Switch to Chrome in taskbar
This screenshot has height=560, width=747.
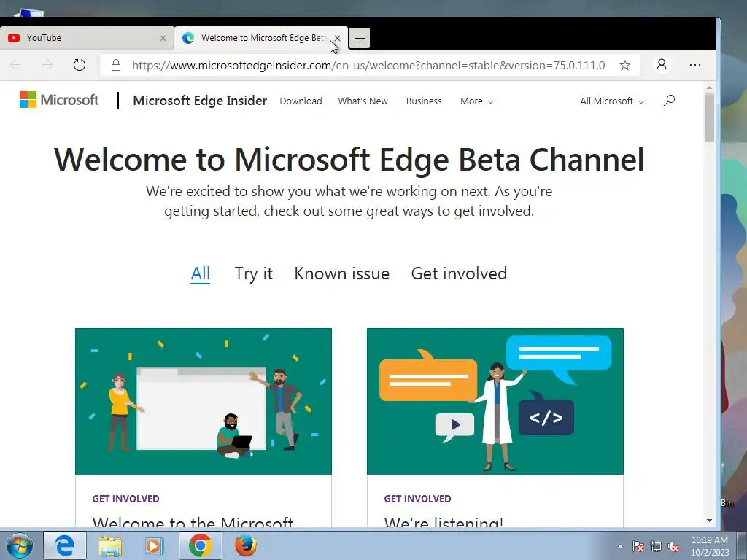200,545
